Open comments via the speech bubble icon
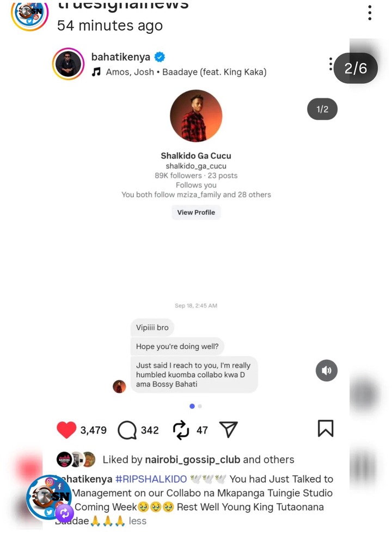The width and height of the screenshot is (392, 538). [127, 430]
